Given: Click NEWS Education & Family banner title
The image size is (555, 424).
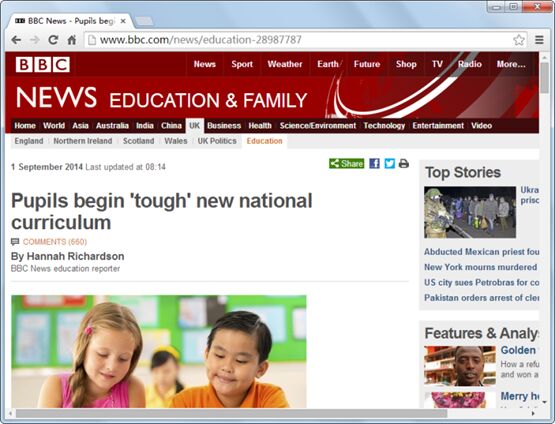Looking at the screenshot, I should [x=161, y=97].
